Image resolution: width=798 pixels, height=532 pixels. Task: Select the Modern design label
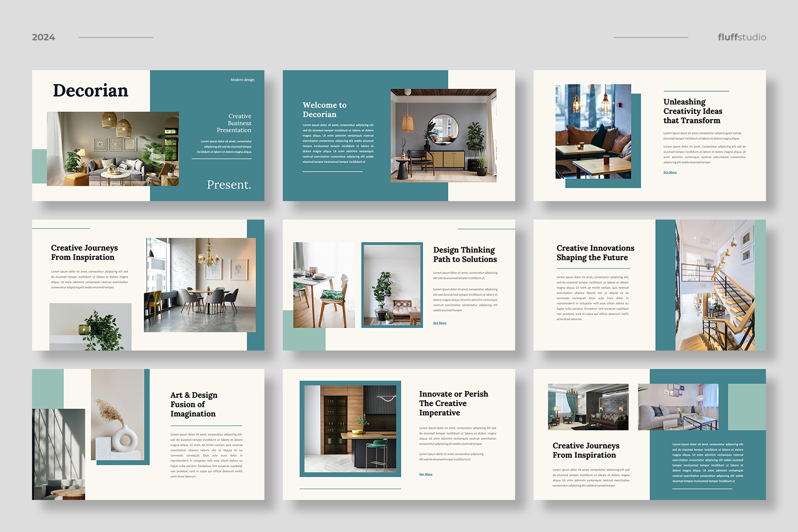(x=242, y=80)
